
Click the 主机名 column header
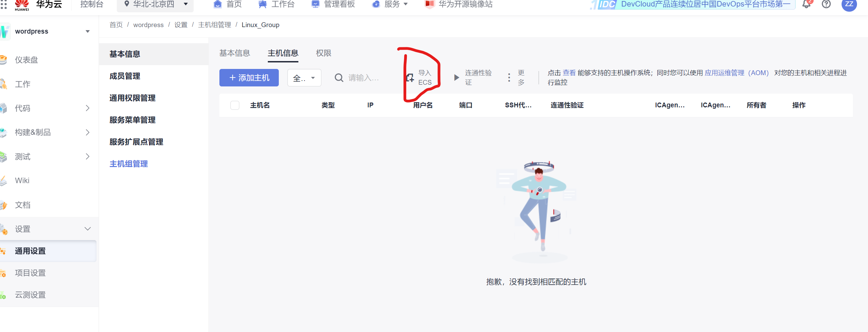[x=260, y=105]
